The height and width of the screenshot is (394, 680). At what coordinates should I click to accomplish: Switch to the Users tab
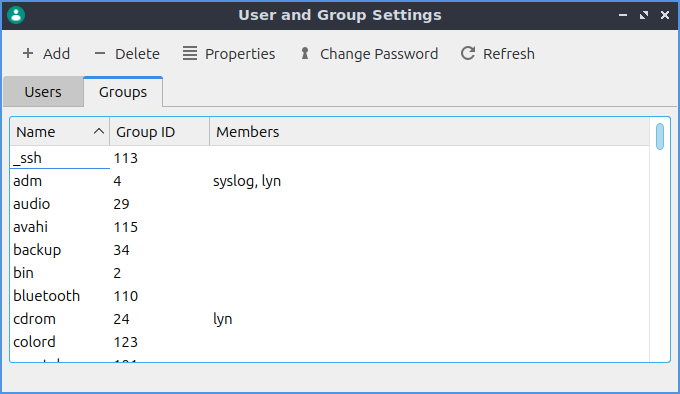pyautogui.click(x=43, y=92)
